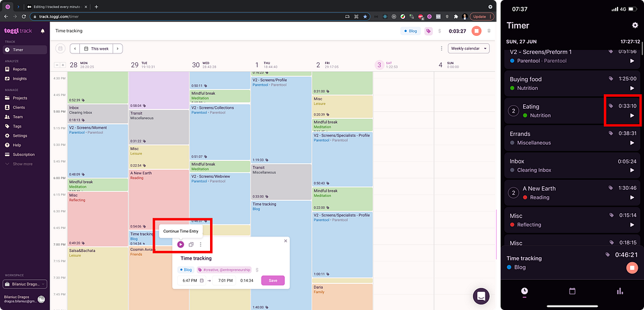Click the 7:01 PM end time field
This screenshot has height=310, width=644.
[224, 280]
